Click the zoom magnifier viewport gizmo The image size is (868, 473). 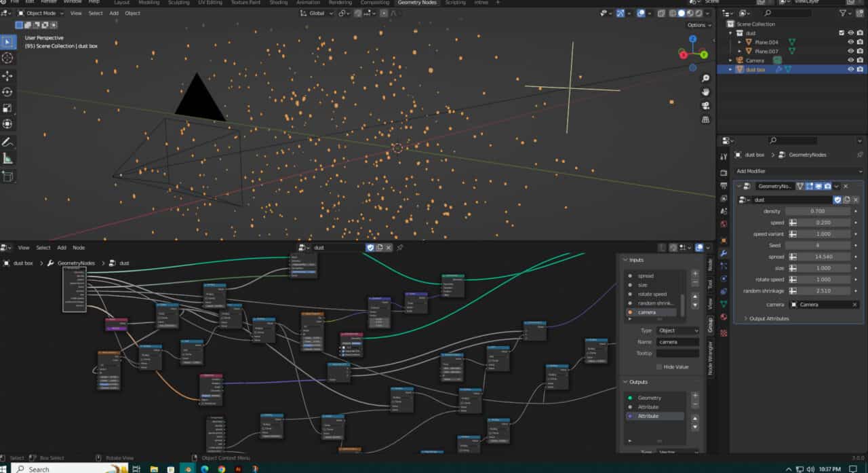click(705, 79)
